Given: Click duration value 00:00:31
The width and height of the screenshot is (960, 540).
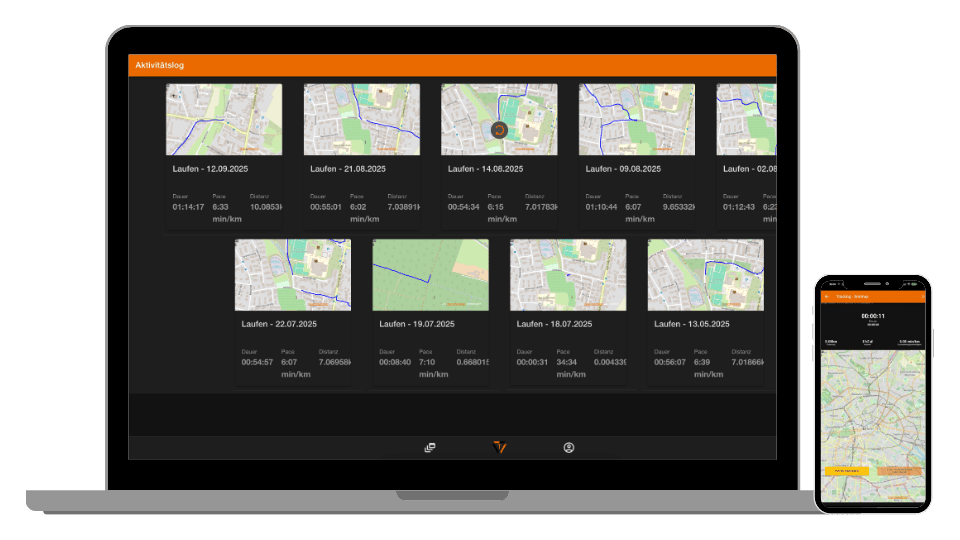Looking at the screenshot, I should 533,362.
